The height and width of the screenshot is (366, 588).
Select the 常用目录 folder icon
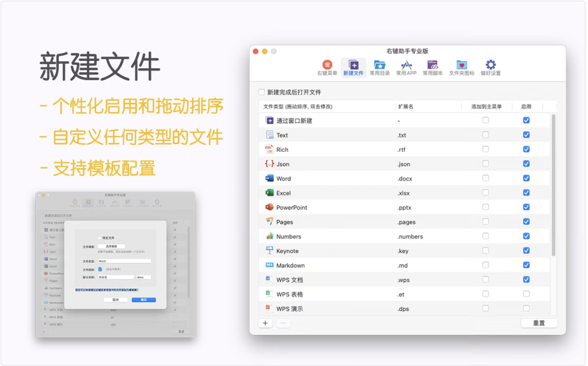click(x=379, y=67)
